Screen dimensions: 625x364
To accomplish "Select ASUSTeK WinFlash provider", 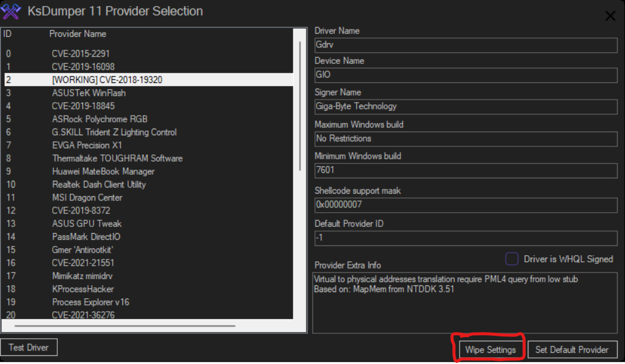I will [x=149, y=93].
